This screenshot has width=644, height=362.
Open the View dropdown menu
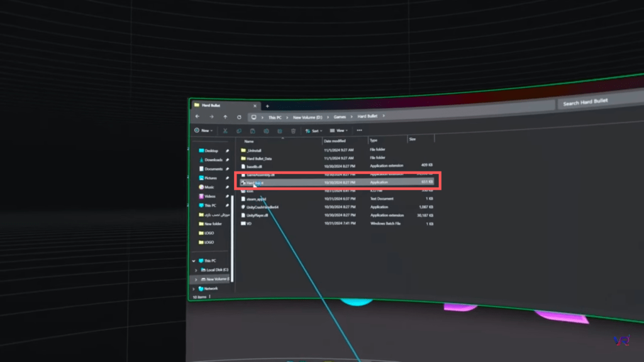[340, 131]
